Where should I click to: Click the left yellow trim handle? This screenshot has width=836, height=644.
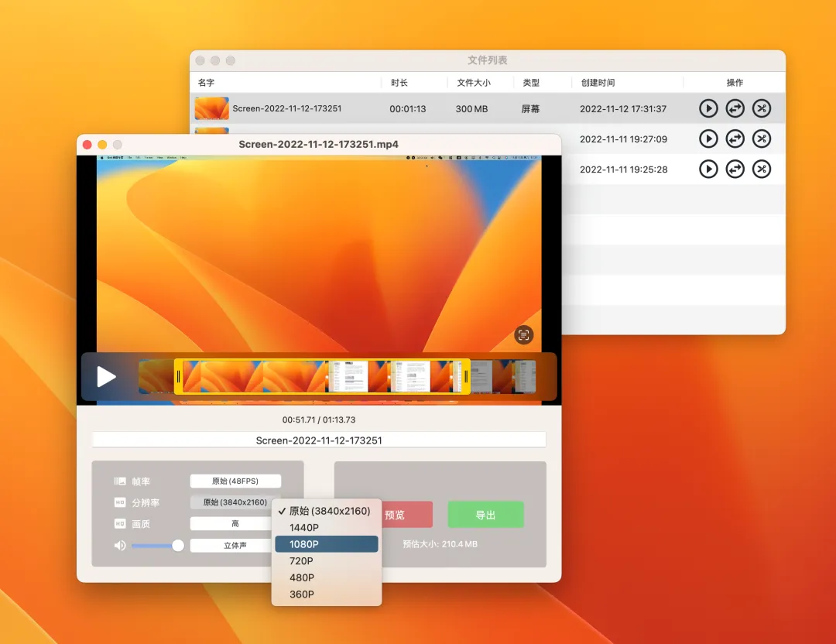[178, 377]
